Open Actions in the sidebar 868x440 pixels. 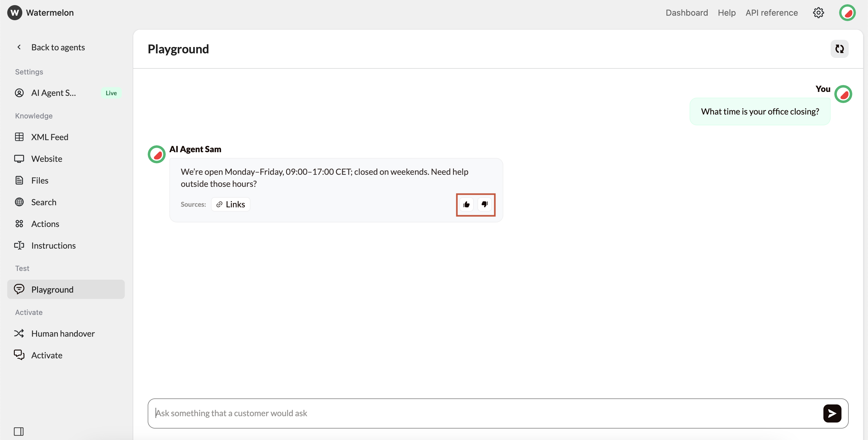pos(45,224)
